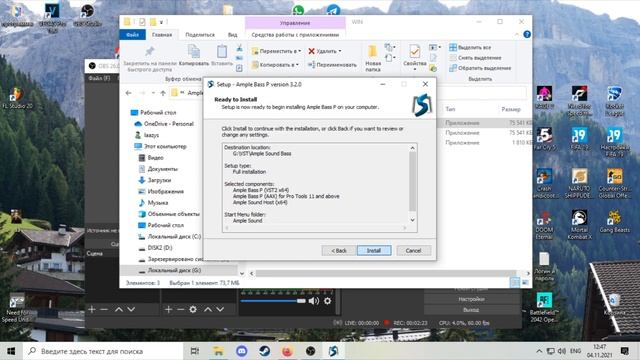Open Windows Start menu
Image resolution: width=640 pixels, height=360 pixels.
pyautogui.click(x=11, y=351)
